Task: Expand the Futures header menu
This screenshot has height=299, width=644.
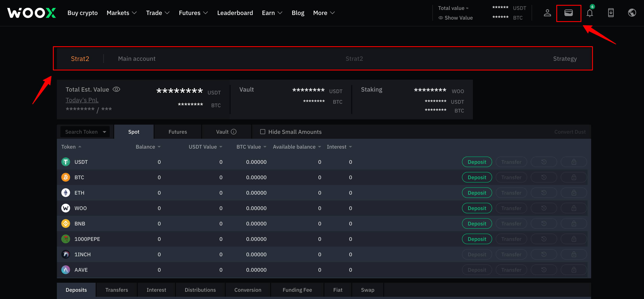Action: tap(193, 13)
